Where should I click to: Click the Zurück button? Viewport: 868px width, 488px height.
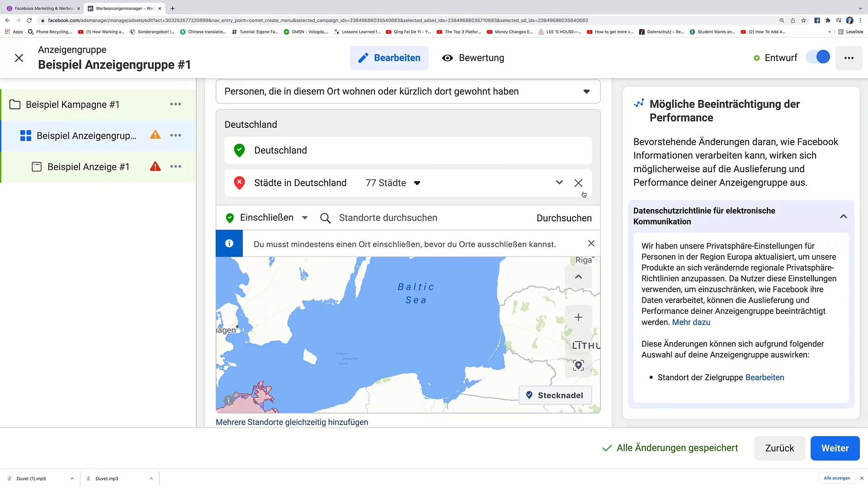[x=779, y=448]
